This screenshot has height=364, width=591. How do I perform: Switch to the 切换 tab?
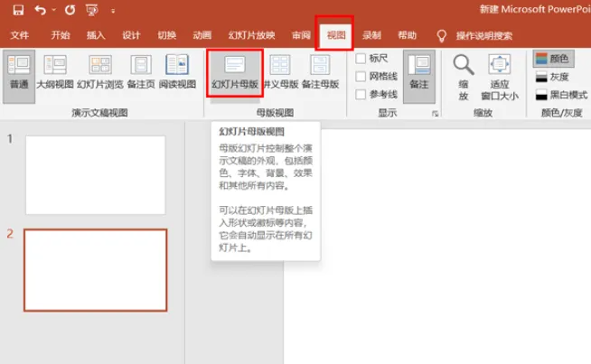[x=167, y=35]
